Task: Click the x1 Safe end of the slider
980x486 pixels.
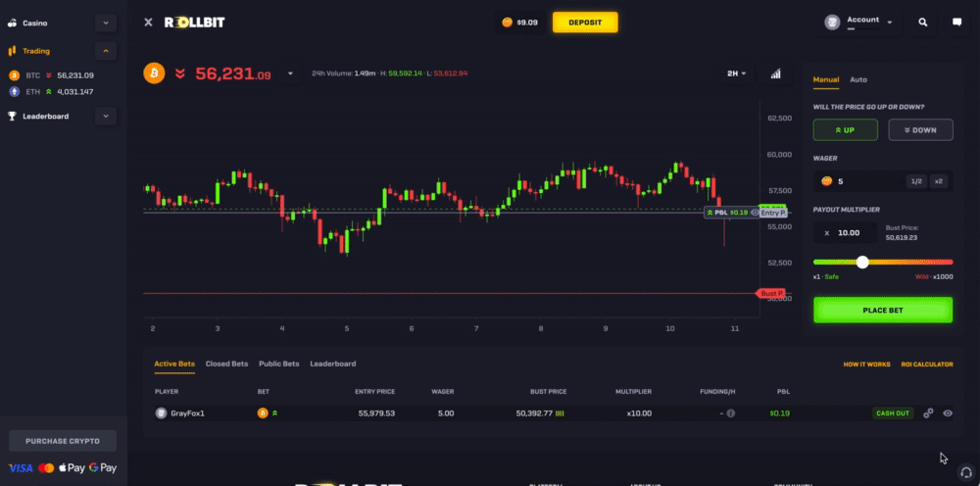Action: [x=825, y=276]
